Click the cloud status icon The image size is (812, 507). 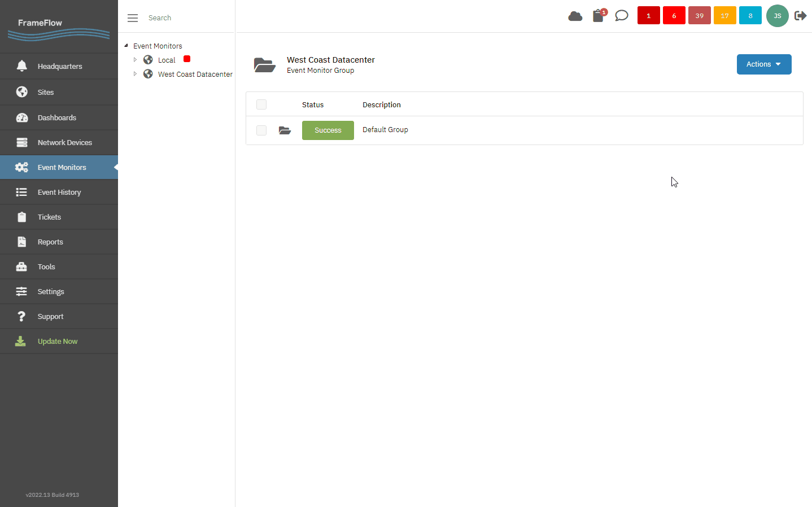coord(575,16)
